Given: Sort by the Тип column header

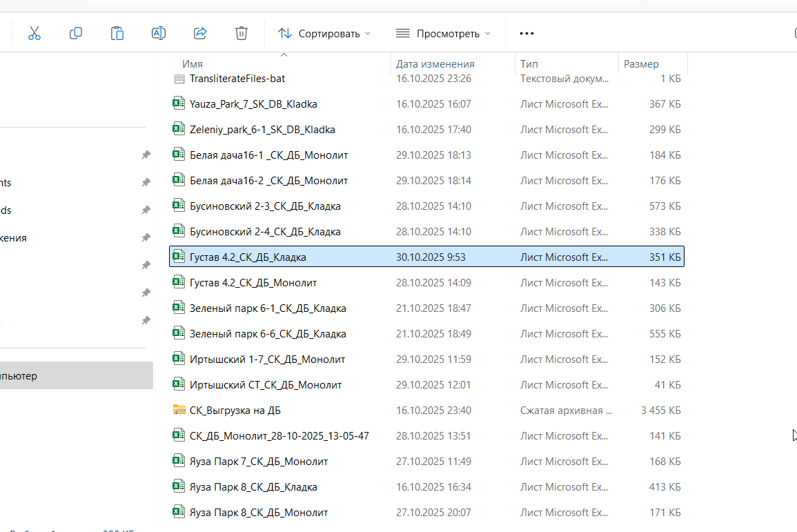Looking at the screenshot, I should click(529, 64).
